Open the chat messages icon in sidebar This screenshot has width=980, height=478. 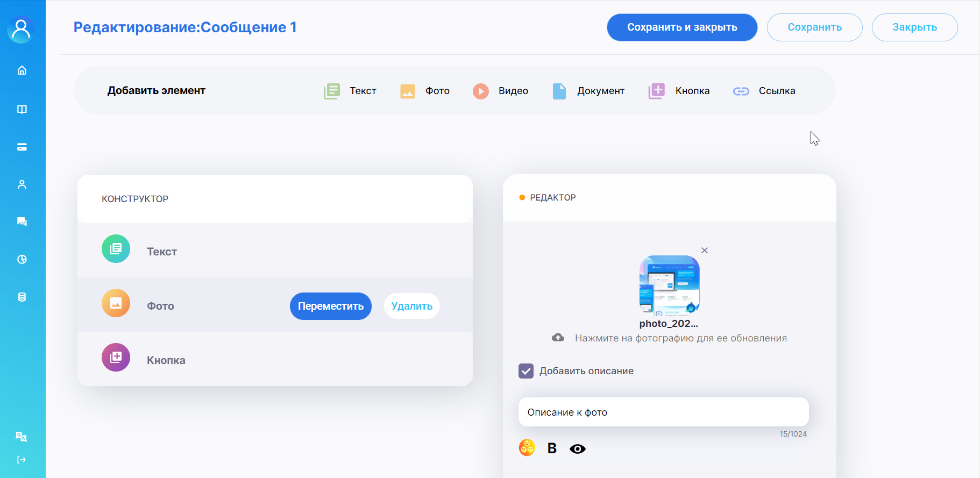pyautogui.click(x=22, y=222)
